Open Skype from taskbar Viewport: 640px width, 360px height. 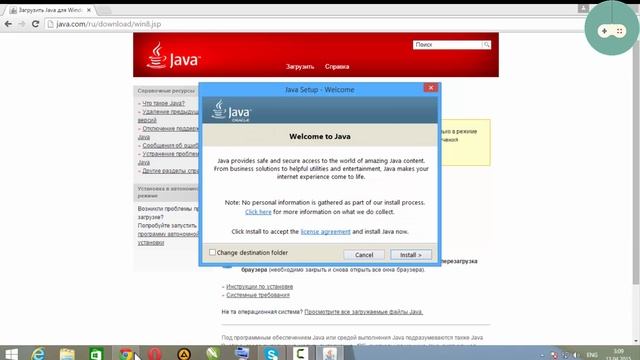tap(271, 353)
